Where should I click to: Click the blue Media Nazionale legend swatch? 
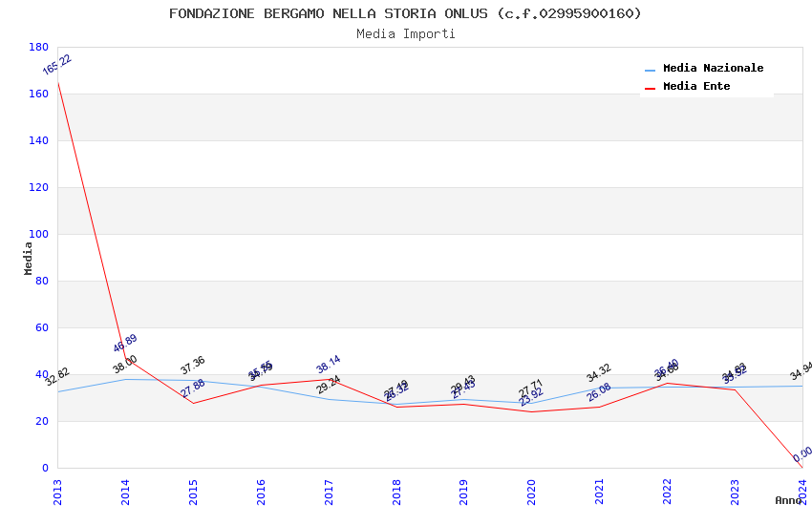(650, 70)
